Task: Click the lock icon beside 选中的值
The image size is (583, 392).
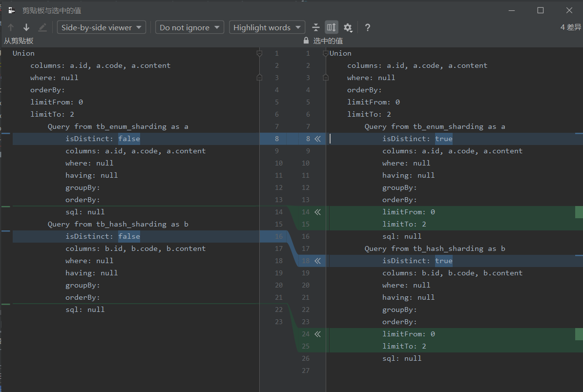Action: click(306, 41)
